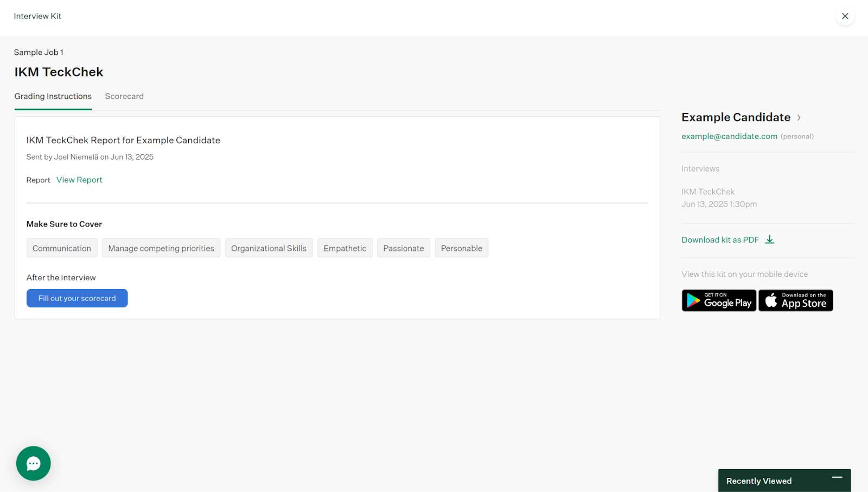The height and width of the screenshot is (492, 868).
Task: Switch to the Scorecard tab
Action: pyautogui.click(x=124, y=96)
